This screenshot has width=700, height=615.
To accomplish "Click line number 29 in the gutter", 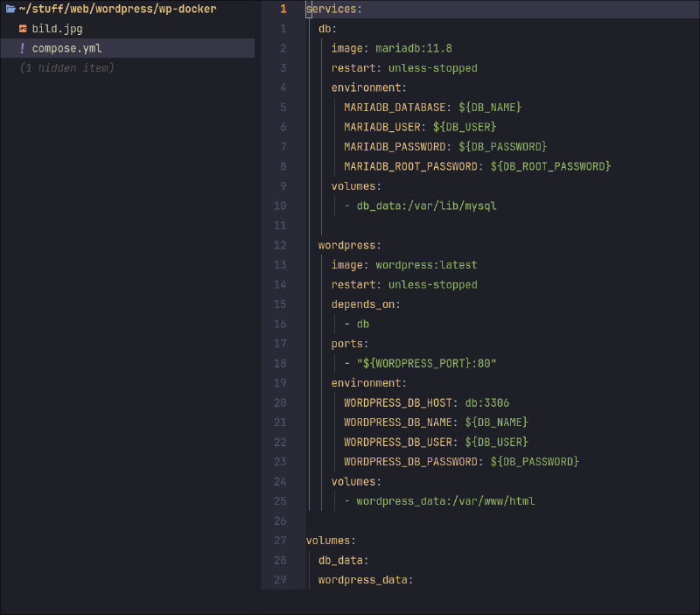I will click(x=280, y=580).
